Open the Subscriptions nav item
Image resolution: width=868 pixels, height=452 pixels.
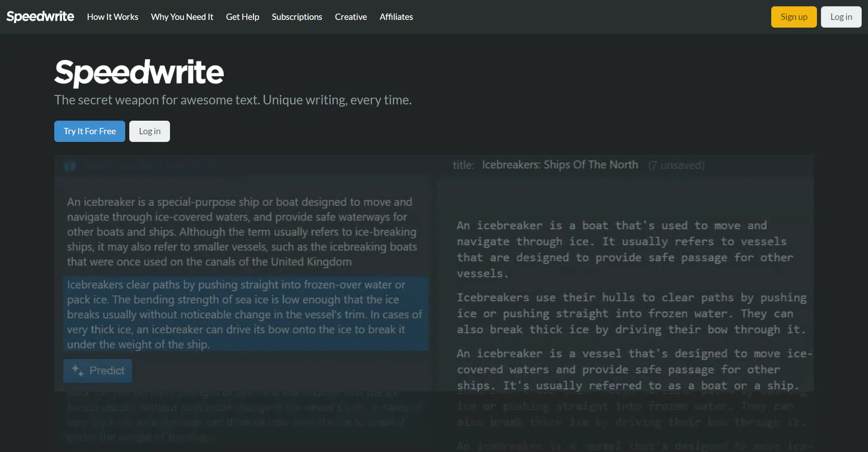(x=297, y=17)
